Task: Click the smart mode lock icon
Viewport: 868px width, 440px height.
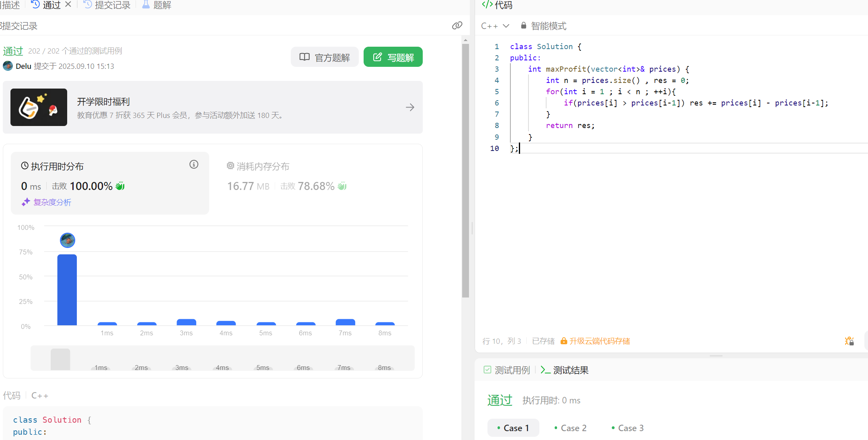Action: [x=523, y=25]
